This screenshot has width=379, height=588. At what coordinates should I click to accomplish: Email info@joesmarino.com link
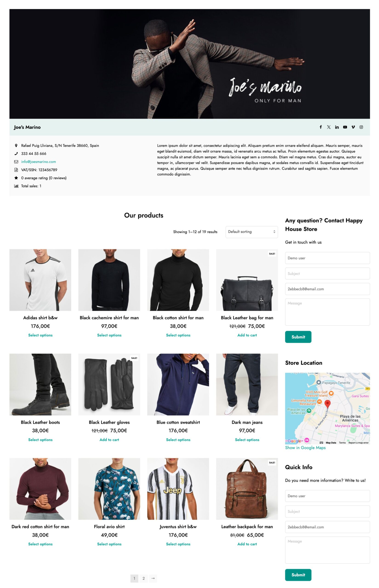point(38,161)
